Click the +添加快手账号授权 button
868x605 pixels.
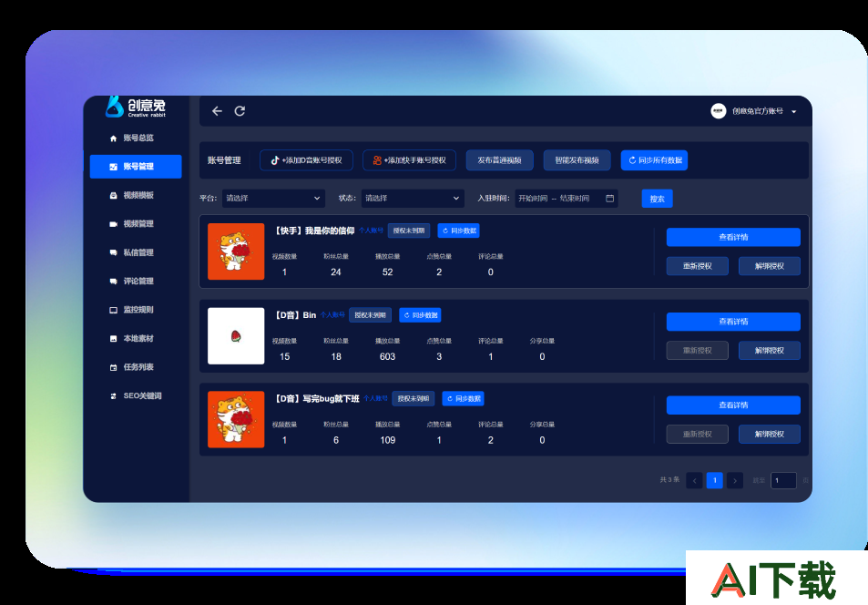pos(409,160)
